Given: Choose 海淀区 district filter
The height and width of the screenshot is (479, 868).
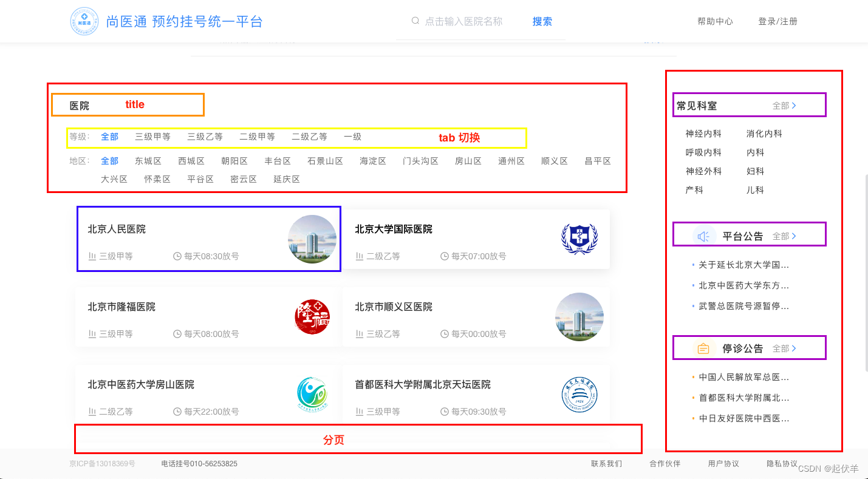Looking at the screenshot, I should pyautogui.click(x=373, y=161).
